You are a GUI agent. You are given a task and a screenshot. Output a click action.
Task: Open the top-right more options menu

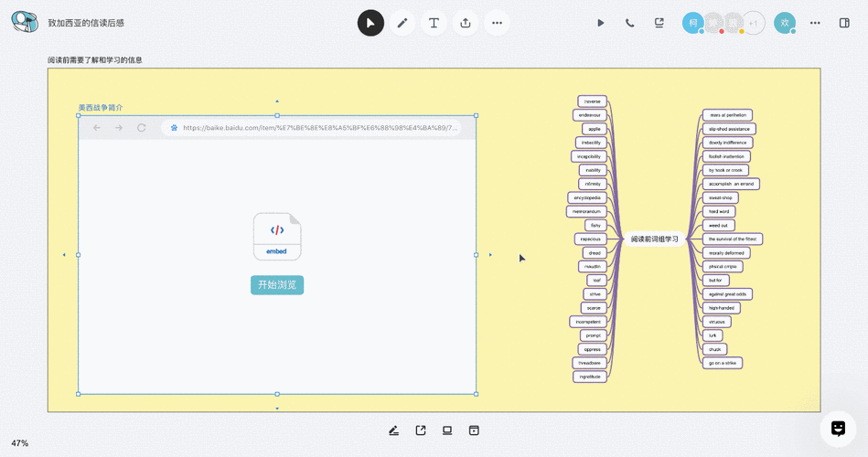(x=815, y=23)
